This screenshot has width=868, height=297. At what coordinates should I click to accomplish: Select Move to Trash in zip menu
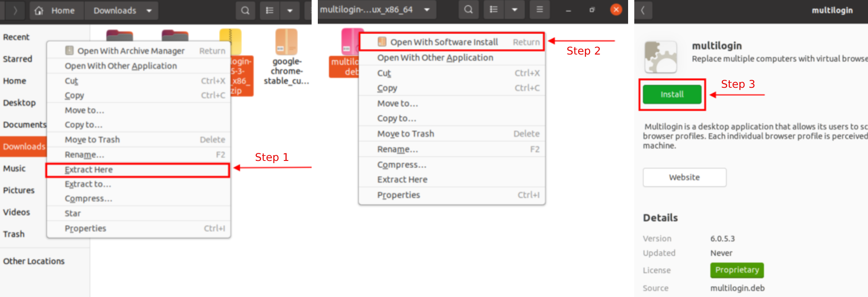pos(139,140)
